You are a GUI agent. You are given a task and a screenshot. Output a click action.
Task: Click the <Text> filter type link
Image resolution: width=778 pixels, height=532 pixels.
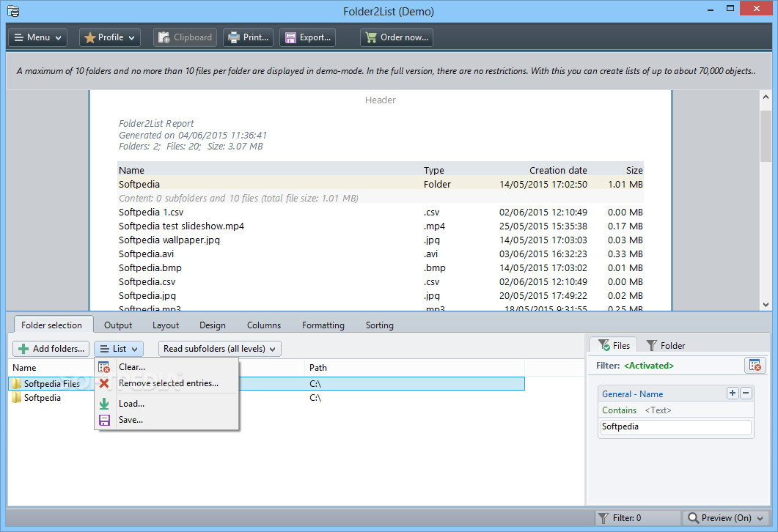point(658,410)
